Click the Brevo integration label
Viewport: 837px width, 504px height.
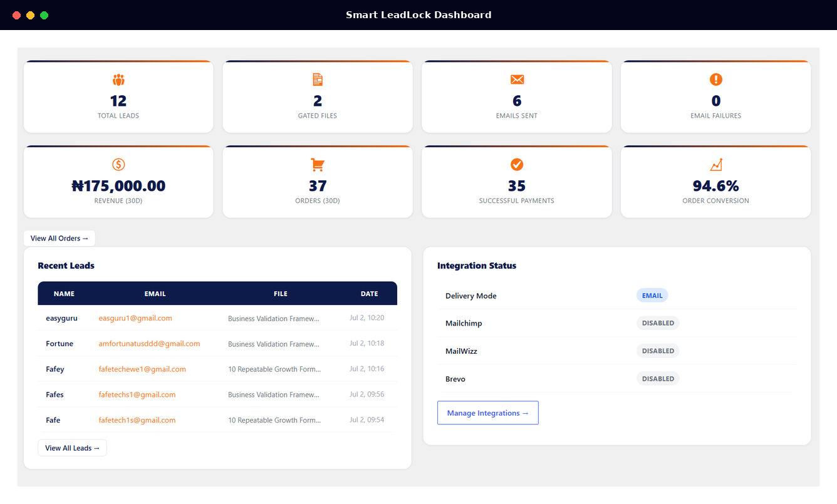(455, 379)
